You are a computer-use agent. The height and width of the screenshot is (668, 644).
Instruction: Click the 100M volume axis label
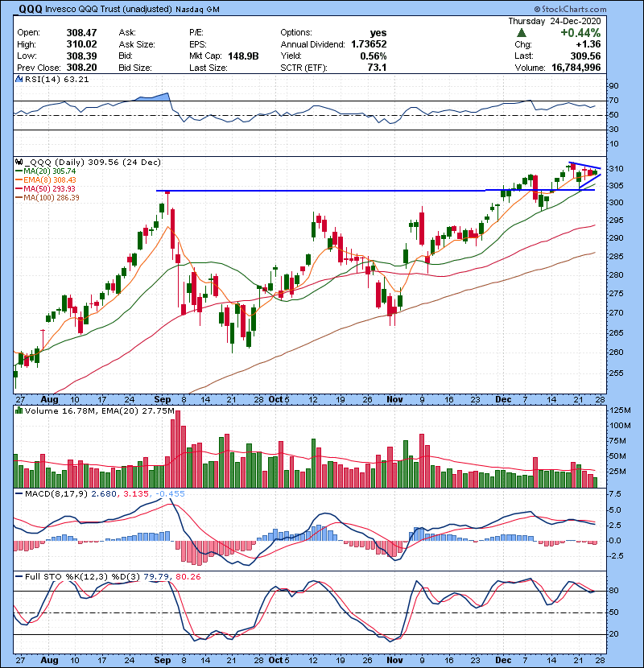[620, 426]
